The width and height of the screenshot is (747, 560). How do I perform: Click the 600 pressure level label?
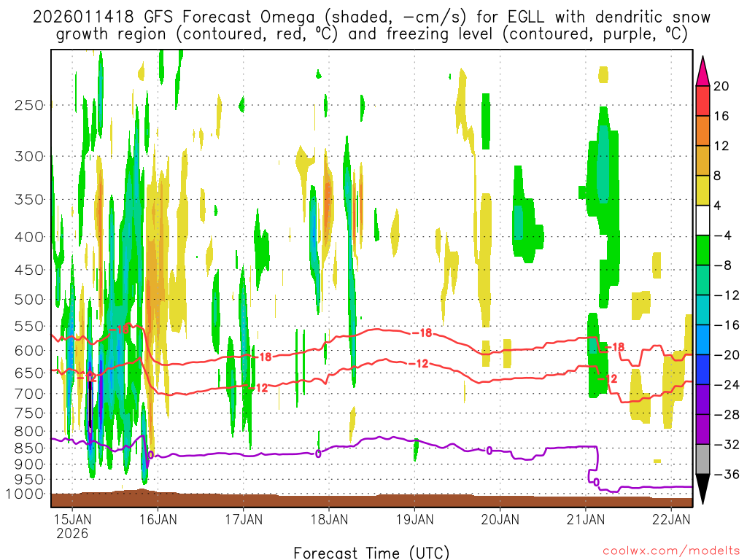pos(29,351)
